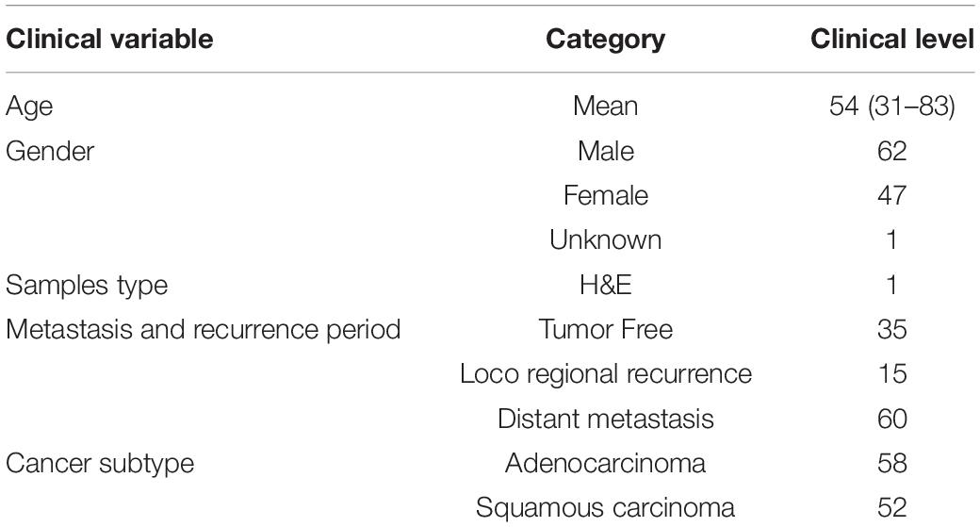
Task: Select the Cancer subtype row label
Action: 100,464
